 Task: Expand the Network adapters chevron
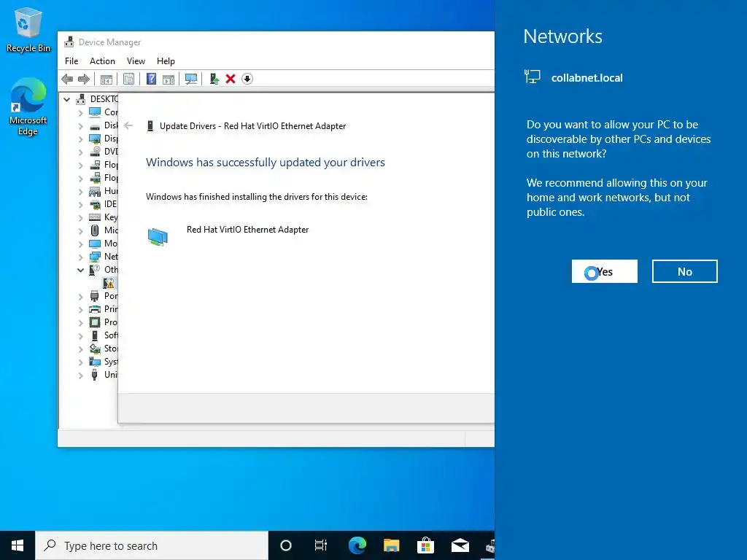point(80,257)
